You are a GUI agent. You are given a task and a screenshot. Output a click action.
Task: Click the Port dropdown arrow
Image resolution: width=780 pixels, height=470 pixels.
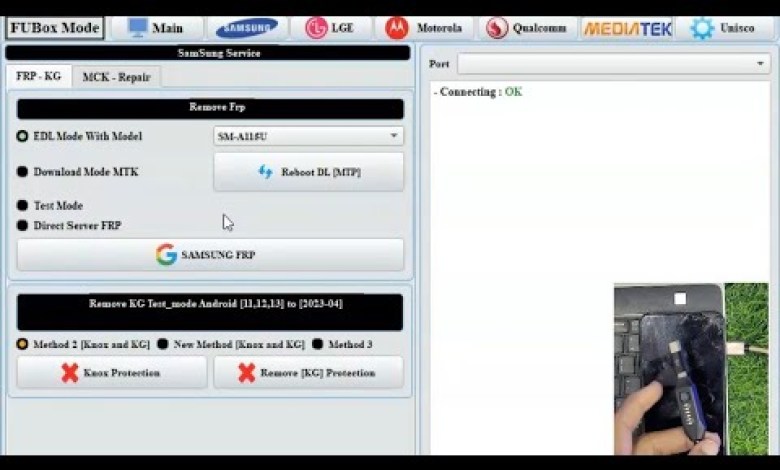[760, 64]
